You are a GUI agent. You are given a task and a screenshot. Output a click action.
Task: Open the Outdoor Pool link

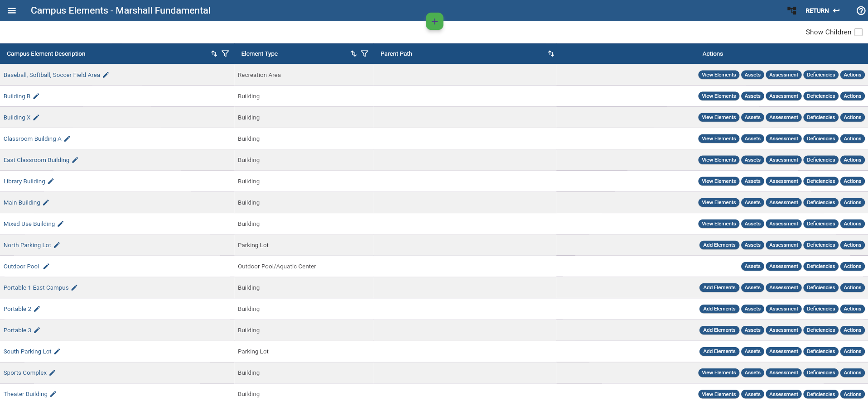(x=21, y=266)
